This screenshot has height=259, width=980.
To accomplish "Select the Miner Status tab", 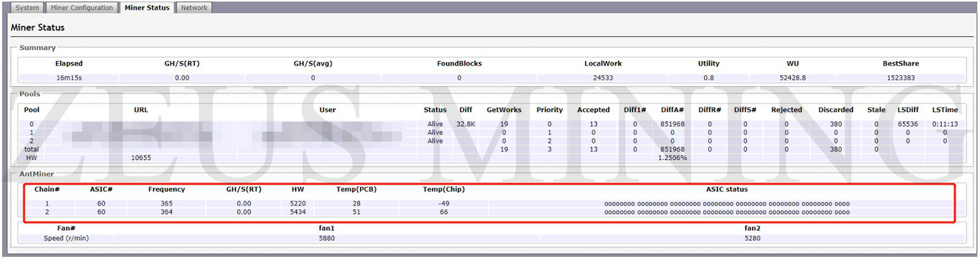I will click(x=147, y=8).
